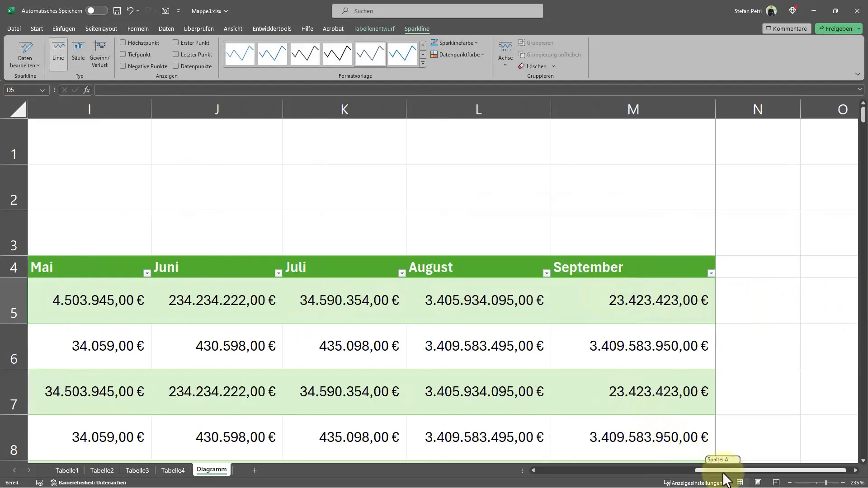
Task: Open the Mai column filter dropdown
Action: [146, 273]
